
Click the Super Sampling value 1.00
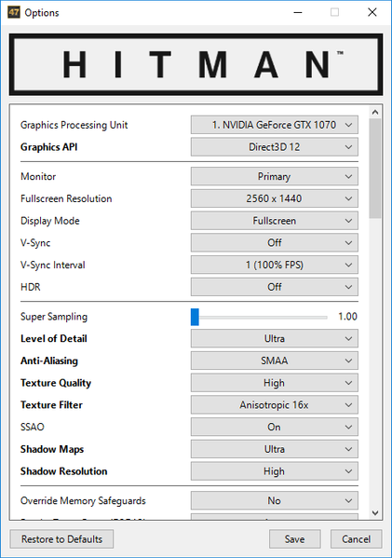tap(347, 317)
